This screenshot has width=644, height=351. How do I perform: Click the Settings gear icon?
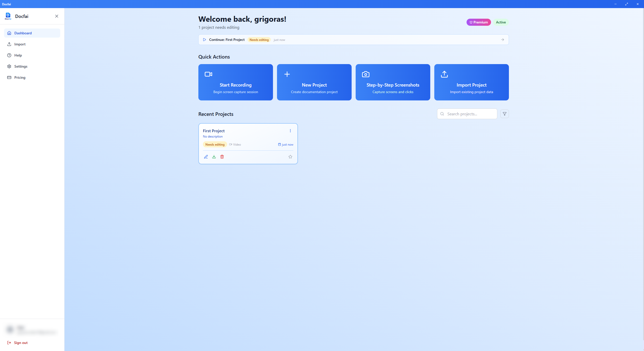[x=9, y=66]
